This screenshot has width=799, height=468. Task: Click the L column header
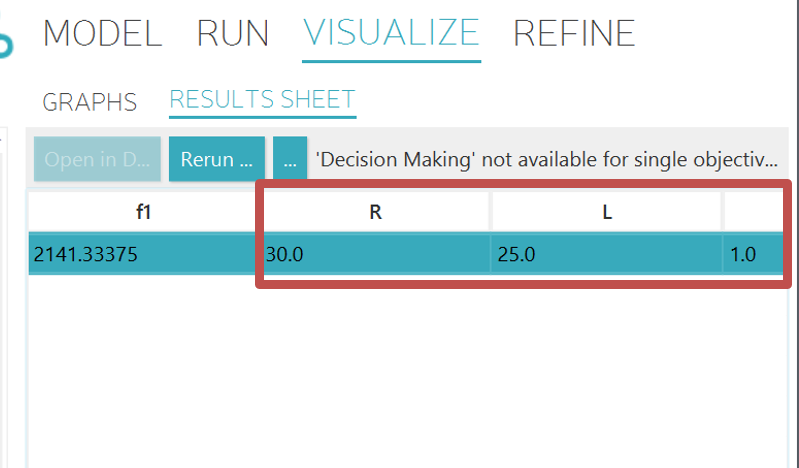pyautogui.click(x=607, y=213)
